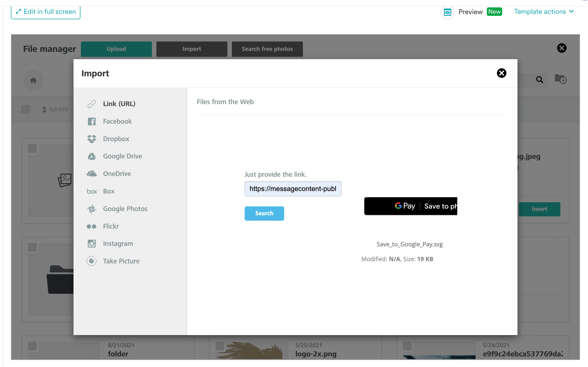This screenshot has width=588, height=367.
Task: Click the e9f9c24ebca537769da file name
Action: pos(523,354)
